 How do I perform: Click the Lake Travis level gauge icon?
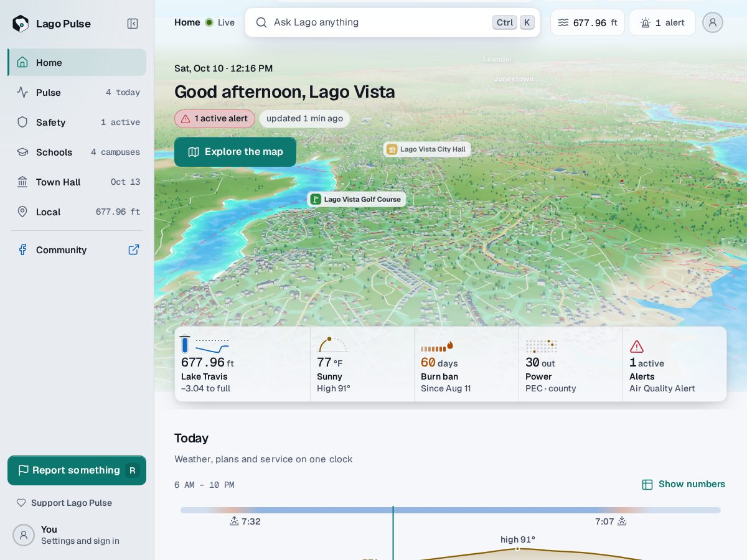[x=185, y=344]
